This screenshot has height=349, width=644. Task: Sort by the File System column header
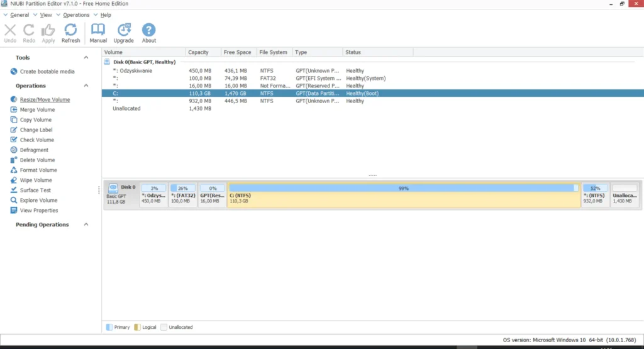tap(274, 52)
